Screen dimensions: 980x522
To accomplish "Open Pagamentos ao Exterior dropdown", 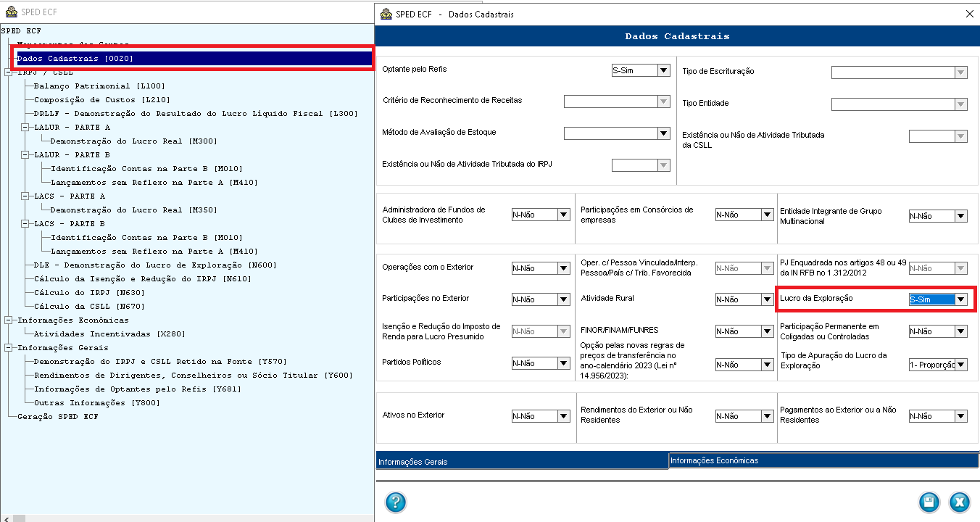I will click(961, 416).
